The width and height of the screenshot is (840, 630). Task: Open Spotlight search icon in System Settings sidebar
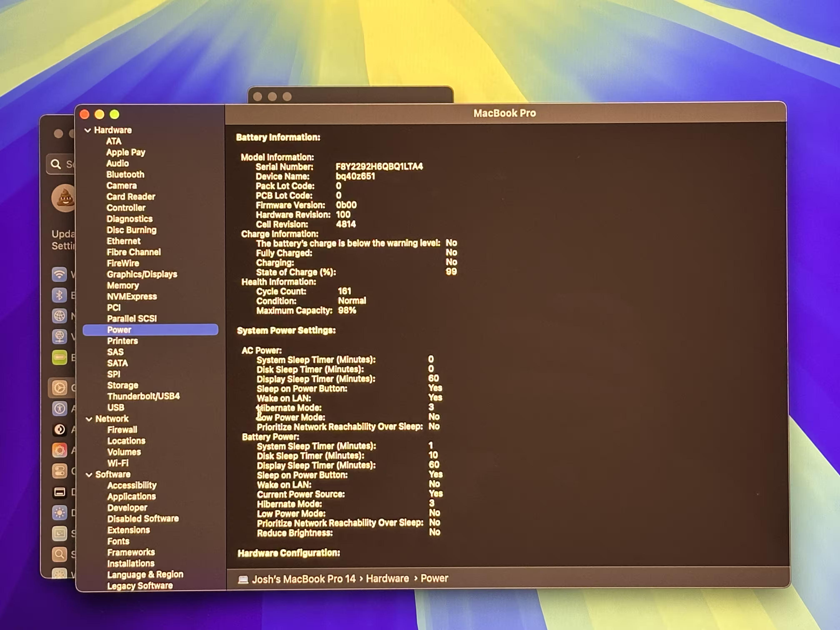point(60,554)
